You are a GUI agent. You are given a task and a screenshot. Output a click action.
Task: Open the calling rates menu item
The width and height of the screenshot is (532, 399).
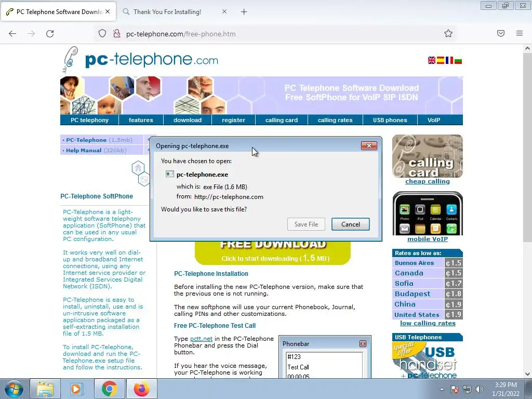coord(335,120)
